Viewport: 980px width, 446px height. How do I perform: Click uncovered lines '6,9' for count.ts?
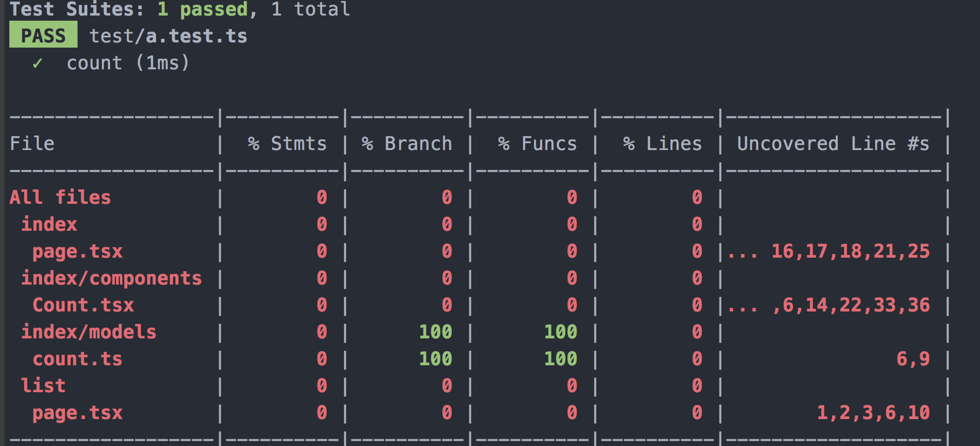(x=913, y=359)
